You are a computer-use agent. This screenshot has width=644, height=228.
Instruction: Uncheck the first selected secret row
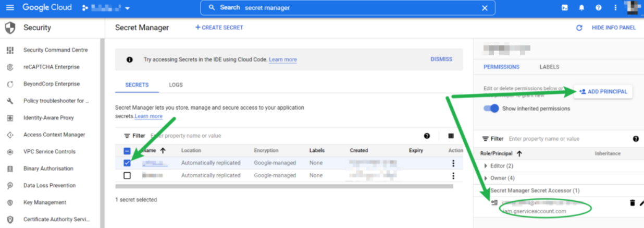click(x=127, y=163)
